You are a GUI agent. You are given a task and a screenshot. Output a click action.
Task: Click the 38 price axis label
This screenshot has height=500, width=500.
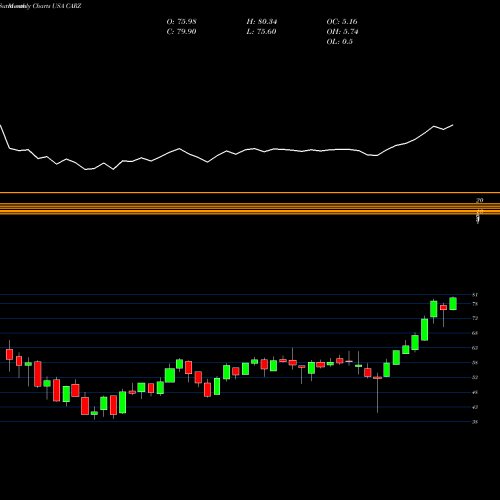(475, 422)
